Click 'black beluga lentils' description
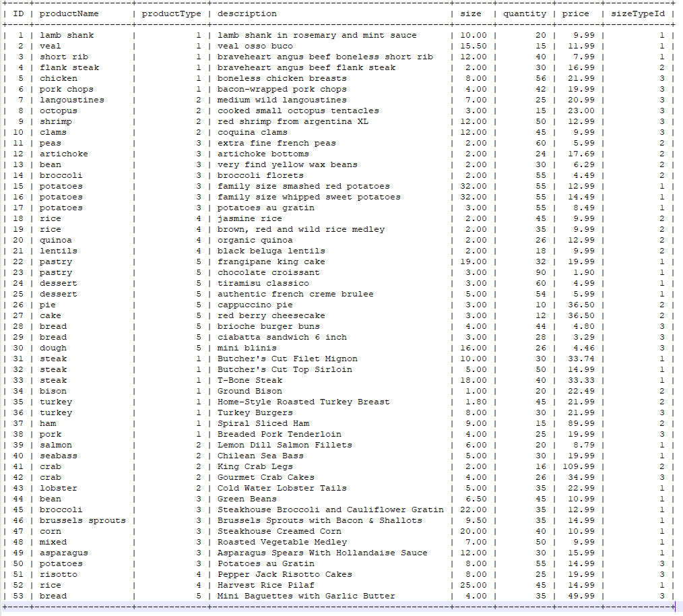 click(x=271, y=251)
